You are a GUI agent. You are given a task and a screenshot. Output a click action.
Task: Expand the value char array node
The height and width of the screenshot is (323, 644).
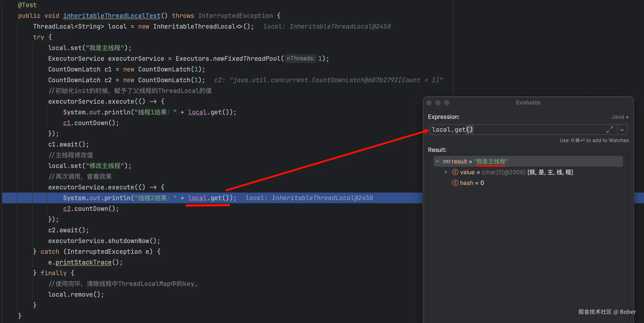tap(445, 172)
